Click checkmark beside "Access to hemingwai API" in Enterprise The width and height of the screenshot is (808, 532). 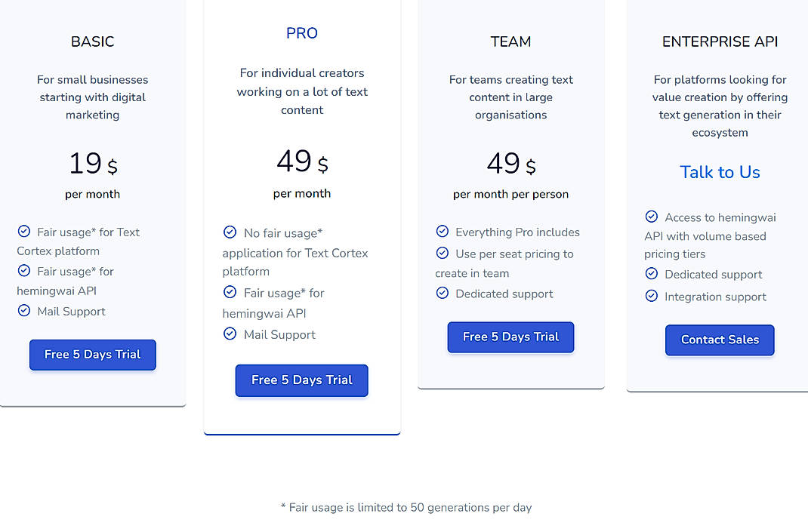[x=651, y=217]
